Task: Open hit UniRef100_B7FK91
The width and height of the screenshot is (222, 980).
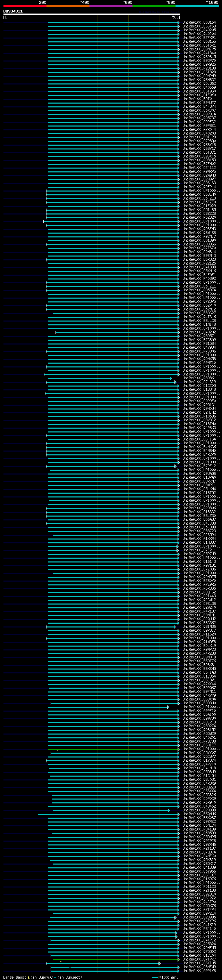Action: pyautogui.click(x=199, y=38)
